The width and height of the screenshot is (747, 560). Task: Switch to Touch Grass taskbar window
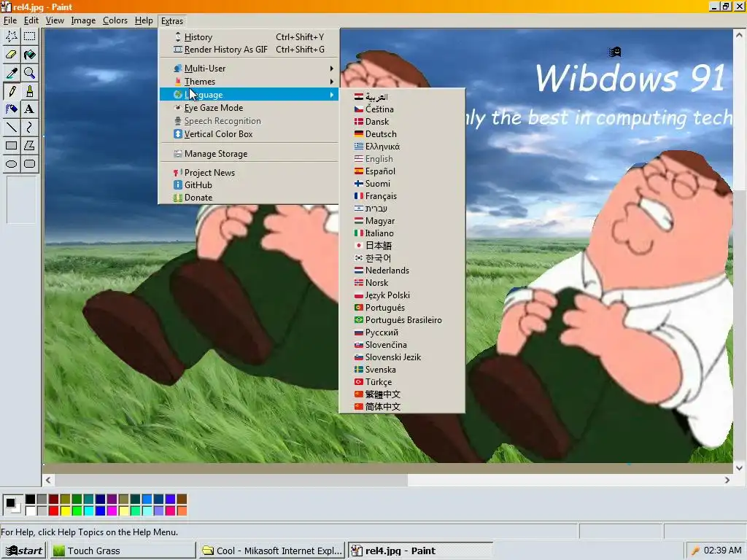coord(123,551)
